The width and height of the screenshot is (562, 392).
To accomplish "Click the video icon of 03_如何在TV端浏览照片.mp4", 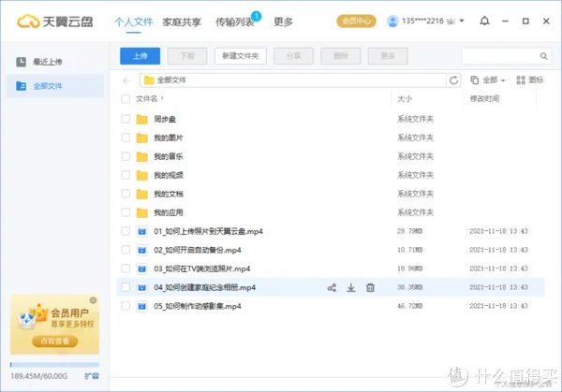I will coord(142,269).
